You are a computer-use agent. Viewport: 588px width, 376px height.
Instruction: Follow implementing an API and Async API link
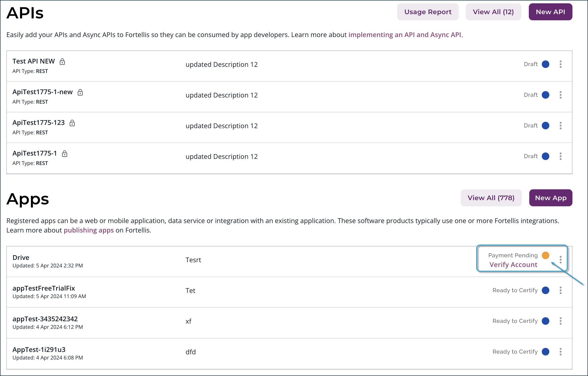point(405,35)
